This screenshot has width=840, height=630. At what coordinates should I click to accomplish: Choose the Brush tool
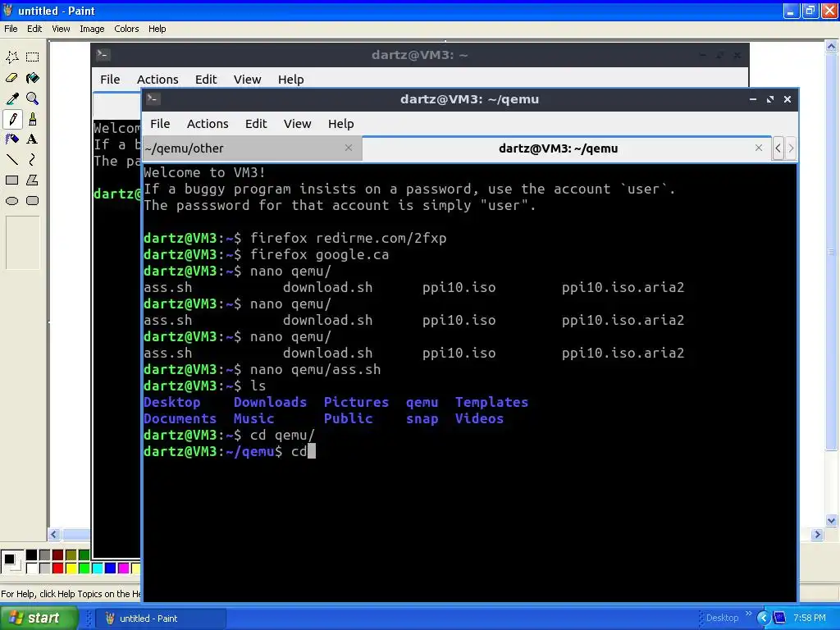[x=33, y=119]
